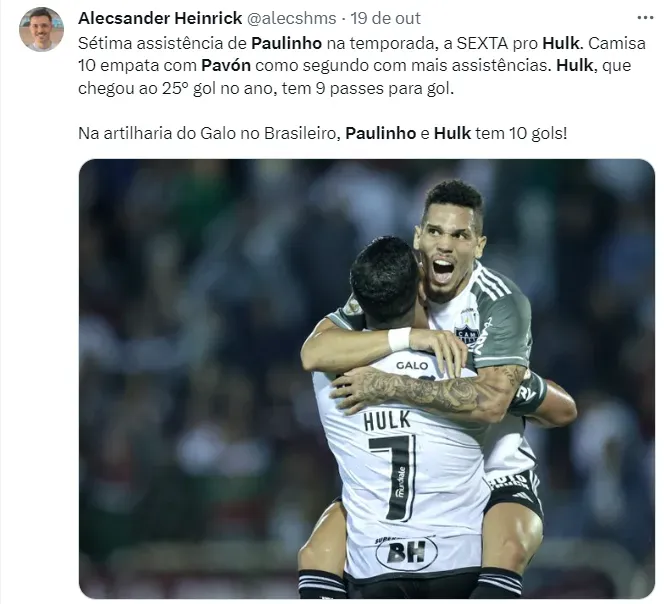Click bold Hulk after 'SEXTA pro'
The image size is (664, 604).
(561, 43)
